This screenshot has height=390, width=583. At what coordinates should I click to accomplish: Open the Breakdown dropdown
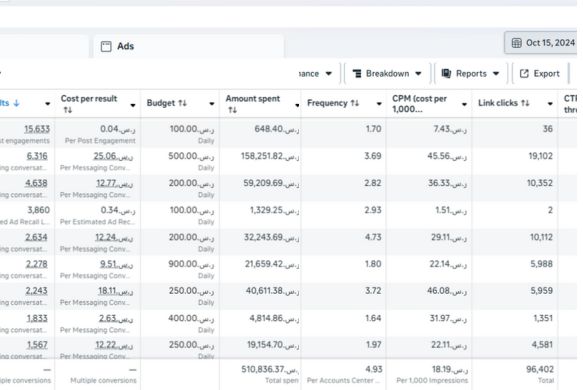pyautogui.click(x=387, y=74)
